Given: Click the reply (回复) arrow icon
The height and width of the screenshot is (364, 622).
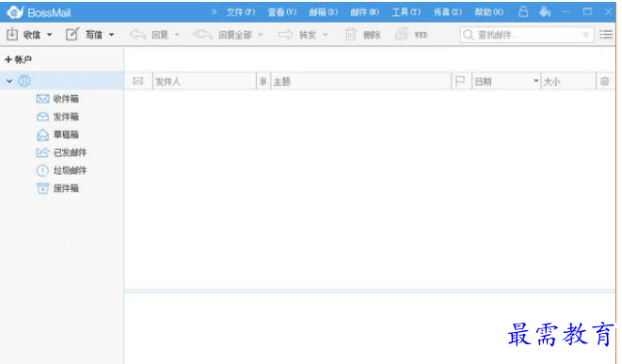Looking at the screenshot, I should (137, 35).
